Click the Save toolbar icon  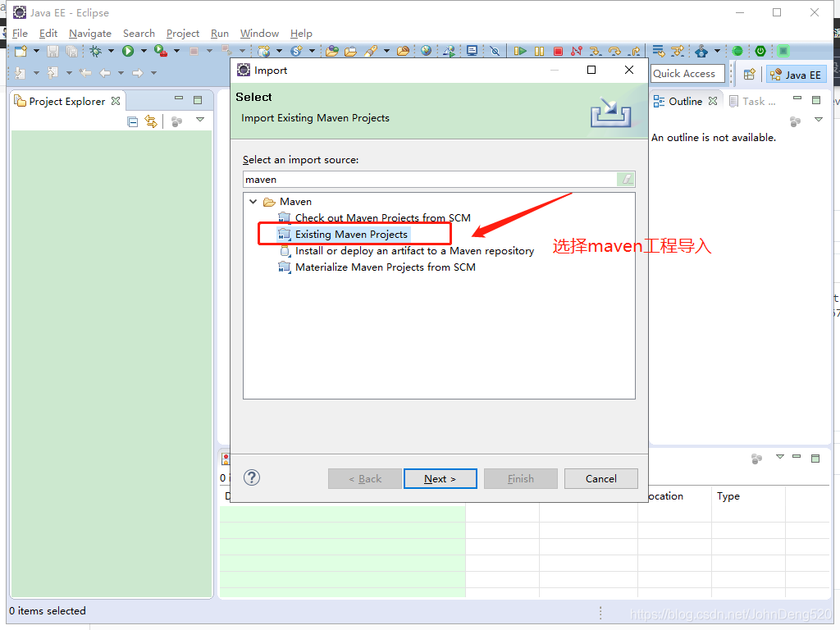(52, 51)
